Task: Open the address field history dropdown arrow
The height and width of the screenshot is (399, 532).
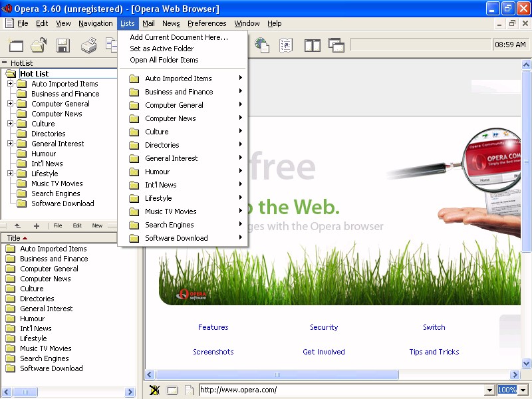Action: (x=489, y=390)
